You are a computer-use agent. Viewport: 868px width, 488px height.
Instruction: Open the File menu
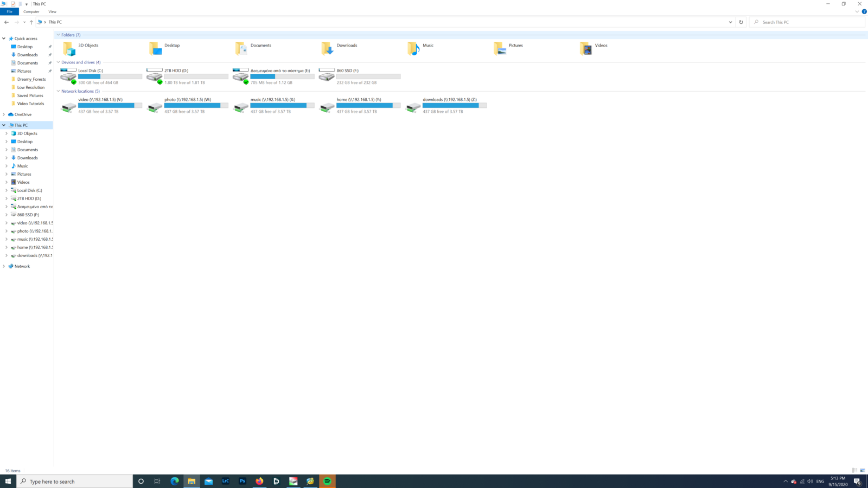click(9, 11)
